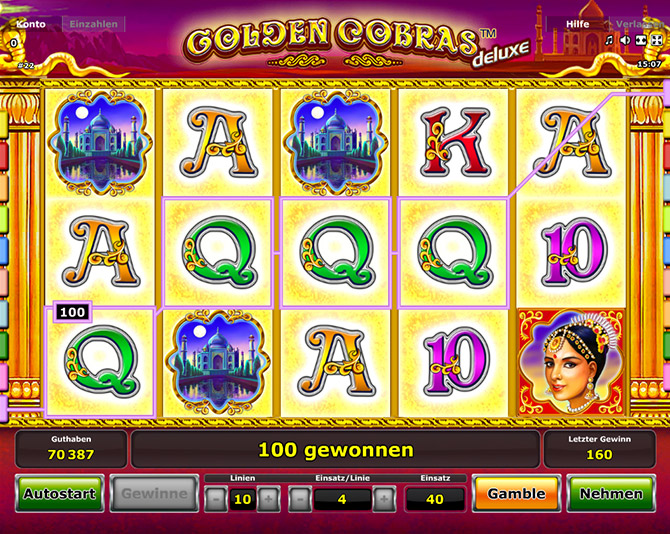Click the Indian woman symbol on reel five
The height and width of the screenshot is (534, 670).
point(571,362)
